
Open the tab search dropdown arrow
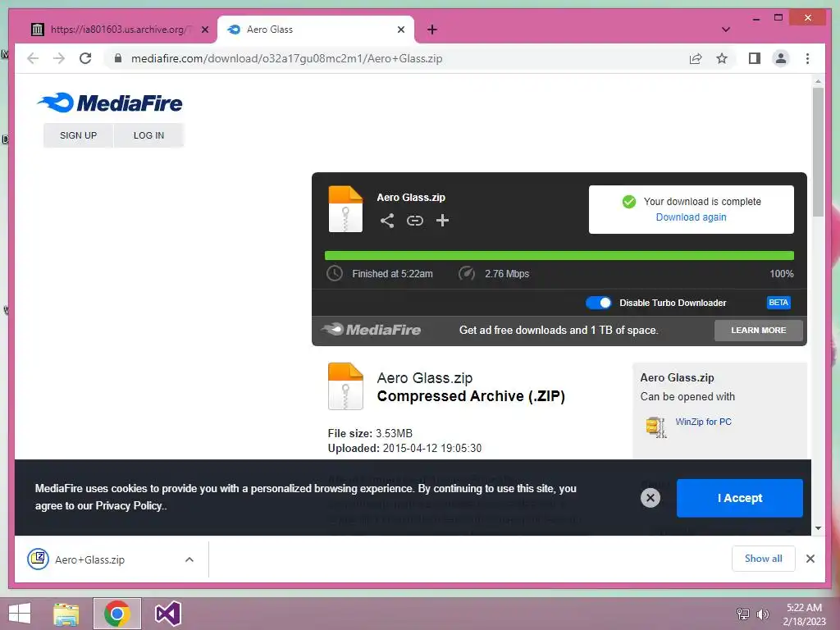tap(726, 30)
